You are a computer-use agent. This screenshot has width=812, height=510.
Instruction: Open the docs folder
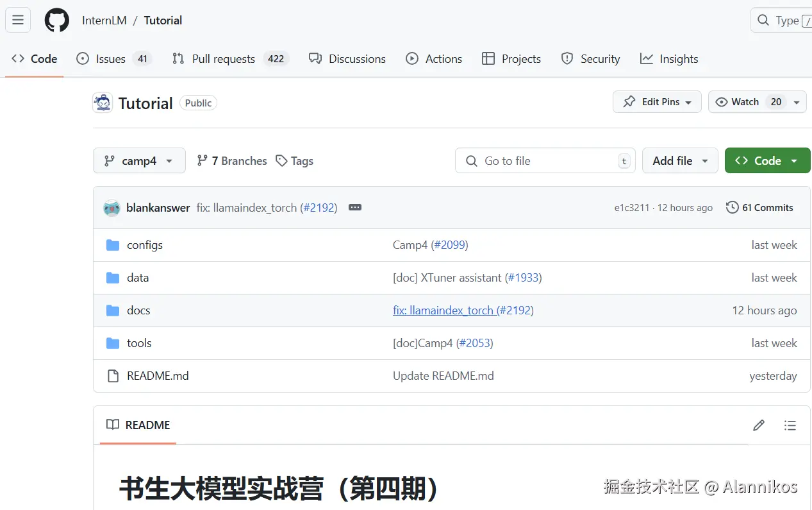[138, 310]
